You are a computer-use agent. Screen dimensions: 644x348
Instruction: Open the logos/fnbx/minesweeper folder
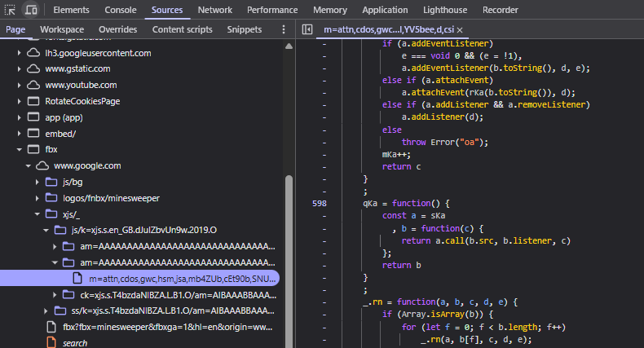pyautogui.click(x=112, y=198)
